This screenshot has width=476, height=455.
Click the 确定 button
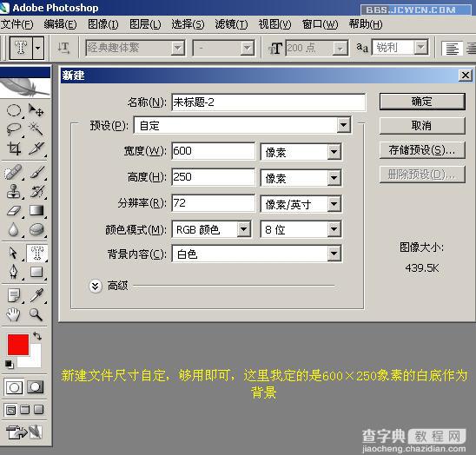point(422,102)
